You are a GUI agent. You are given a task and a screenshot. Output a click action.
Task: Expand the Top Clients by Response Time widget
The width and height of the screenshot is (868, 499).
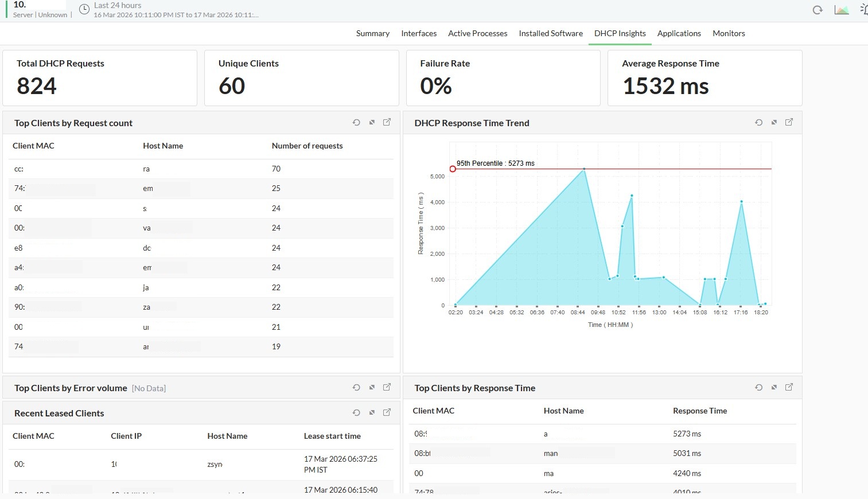tap(774, 388)
